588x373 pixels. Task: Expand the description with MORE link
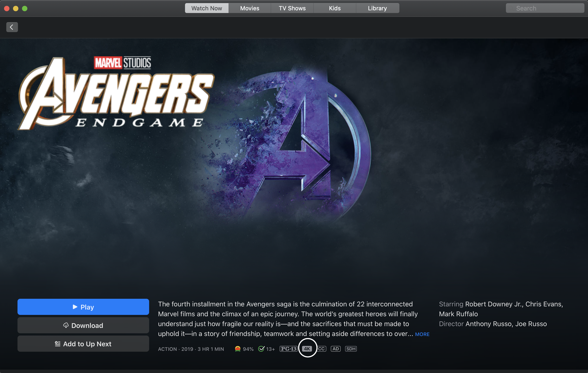[x=422, y=334]
